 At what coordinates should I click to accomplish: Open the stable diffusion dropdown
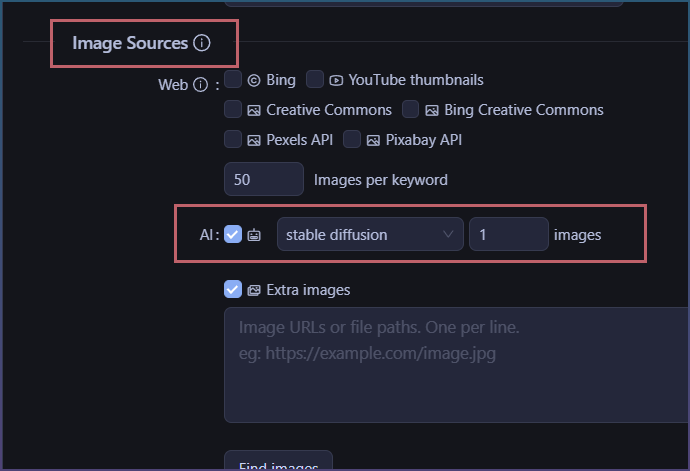pos(370,234)
